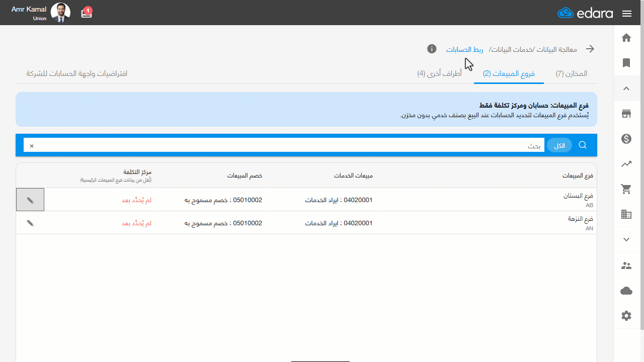
Task: Click ايراد الخدمات in فرع النزهة row
Action: pyautogui.click(x=339, y=223)
